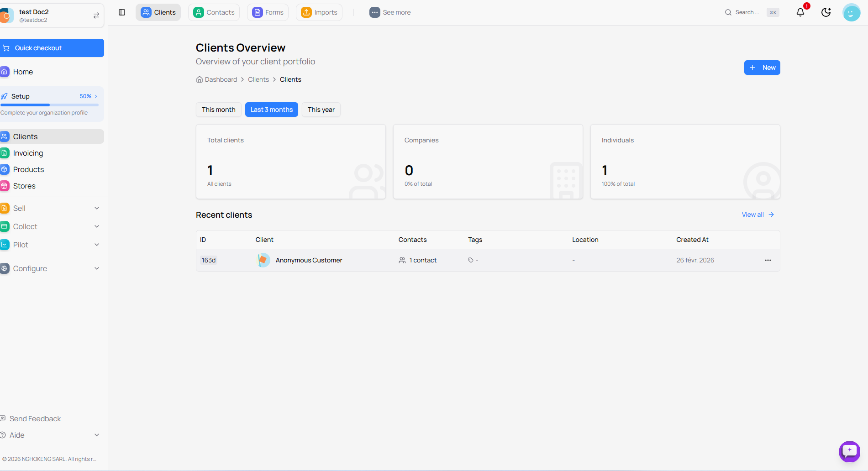Open the Clients section in the sidebar
The height and width of the screenshot is (471, 868).
coord(25,136)
